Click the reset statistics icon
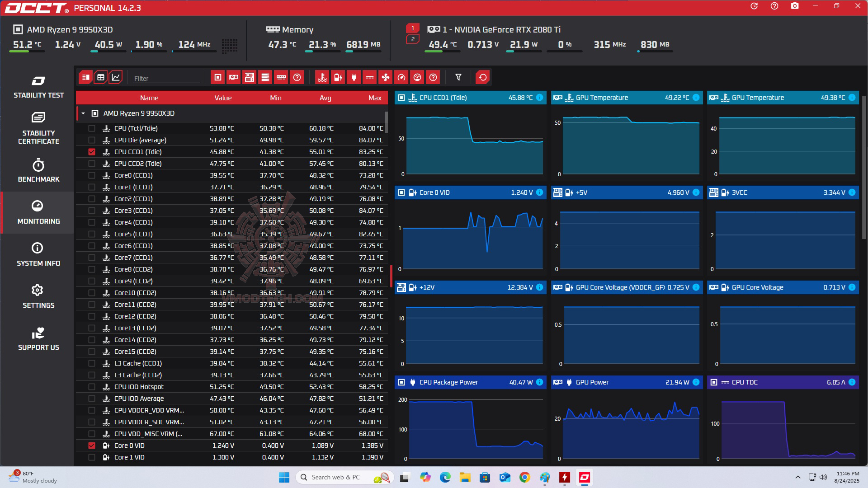Screen dimensions: 868x488 pos(482,78)
